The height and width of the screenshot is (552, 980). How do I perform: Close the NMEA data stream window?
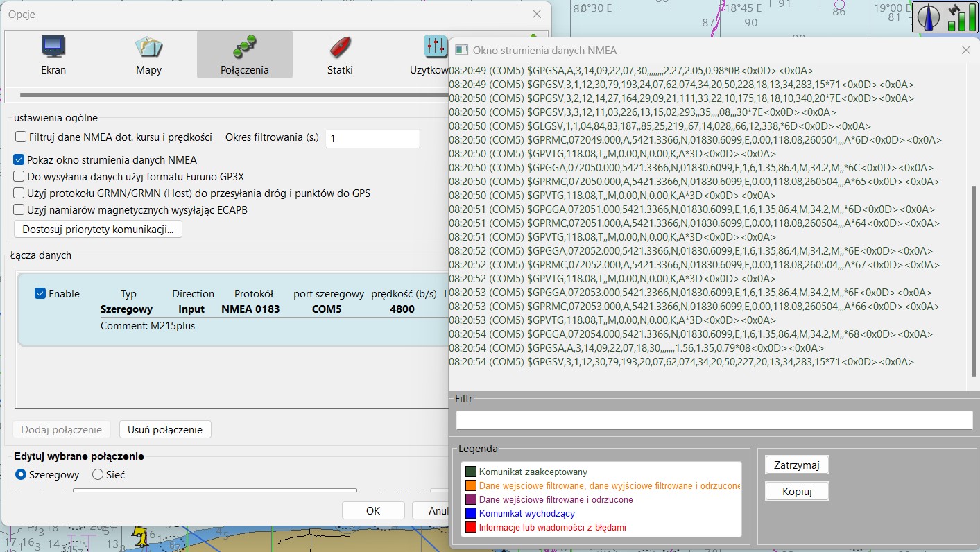pyautogui.click(x=965, y=50)
